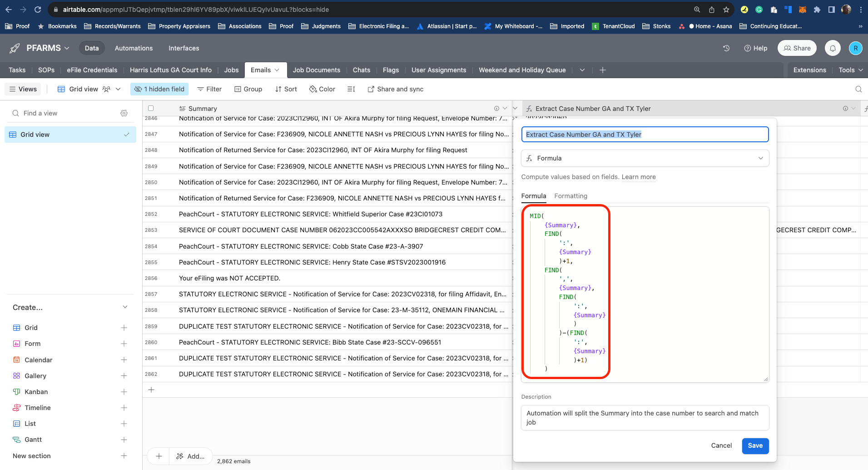Add a new table with plus icon
Image resolution: width=868 pixels, height=470 pixels.
tap(603, 70)
